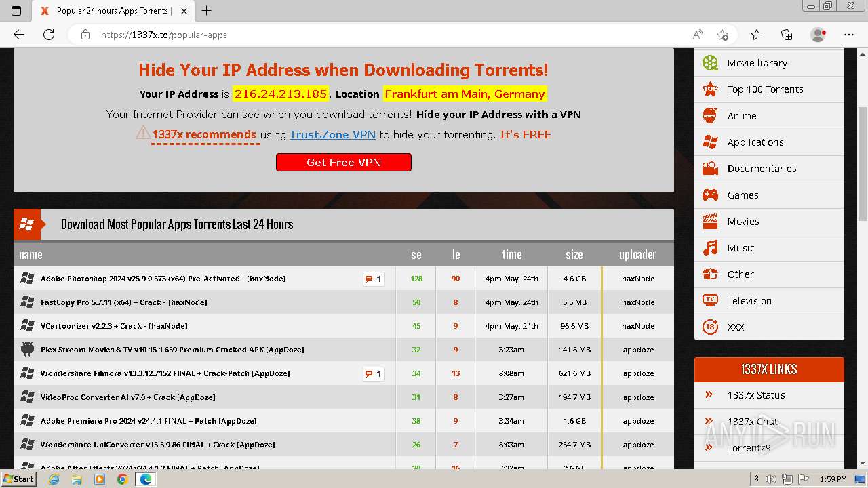The width and height of the screenshot is (868, 488).
Task: Open Adobe Premiere Pro 2024 torrent
Action: point(149,421)
